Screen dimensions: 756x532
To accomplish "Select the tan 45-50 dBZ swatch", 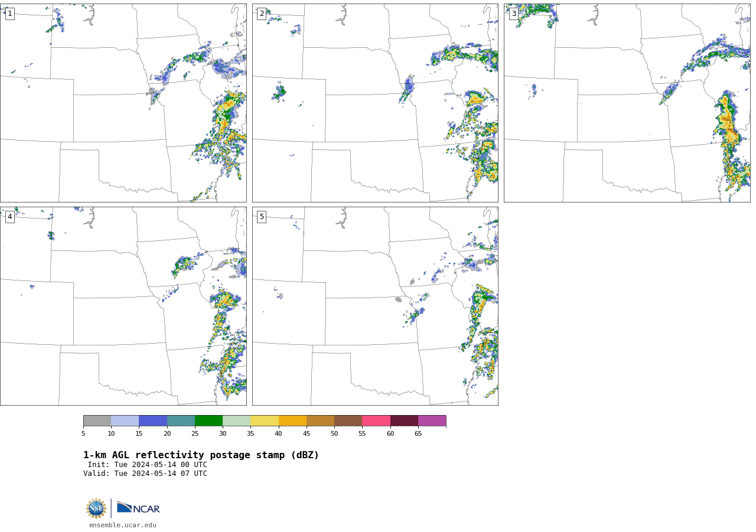I will coord(320,421).
